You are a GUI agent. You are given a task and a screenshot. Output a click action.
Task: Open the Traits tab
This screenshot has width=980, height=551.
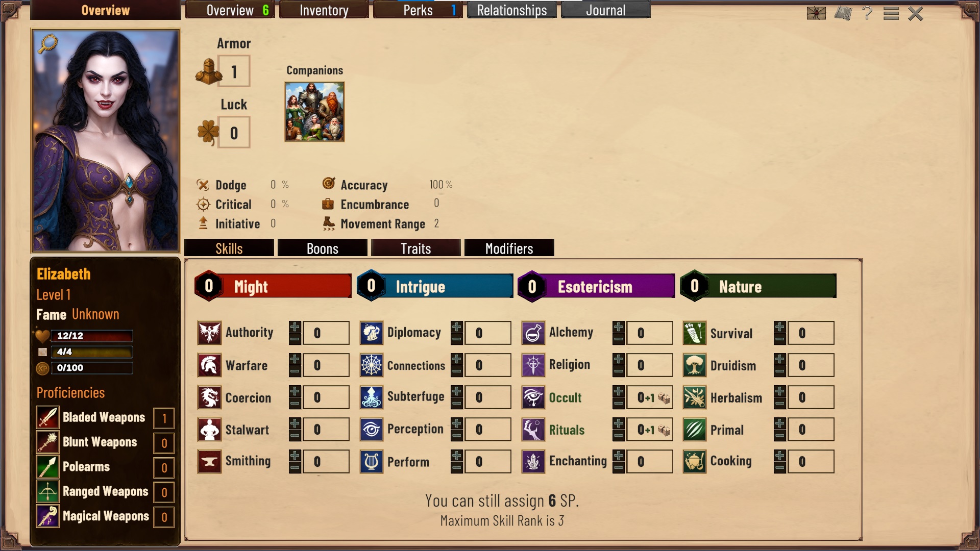tap(416, 248)
